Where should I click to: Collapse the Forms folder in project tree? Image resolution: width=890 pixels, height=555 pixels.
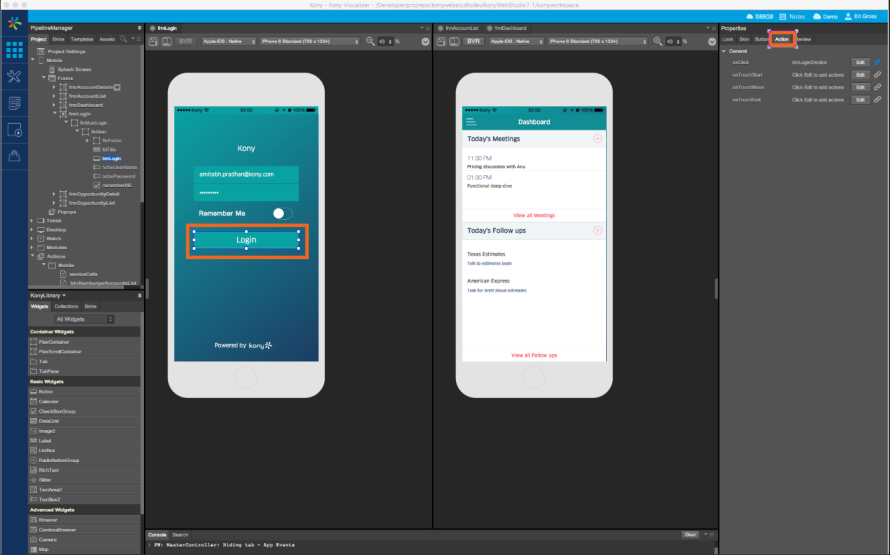pyautogui.click(x=44, y=78)
